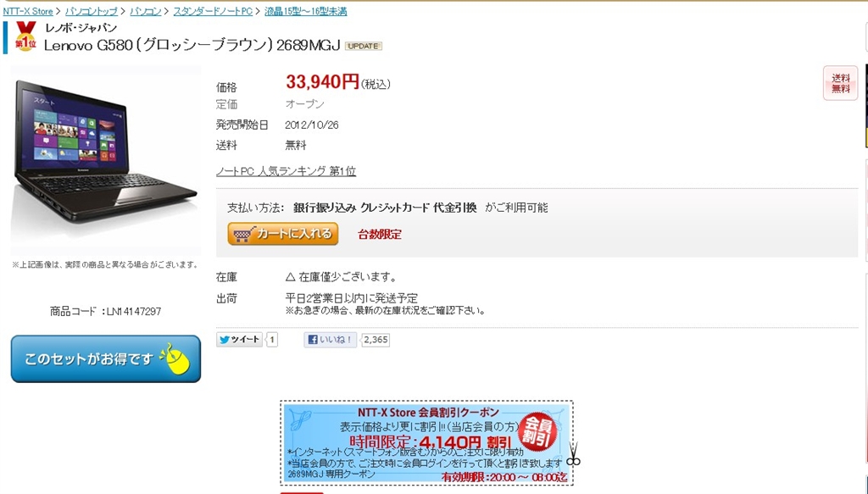The height and width of the screenshot is (494, 868).
Task: Click the 送料無料 free shipping badge
Action: (x=840, y=83)
